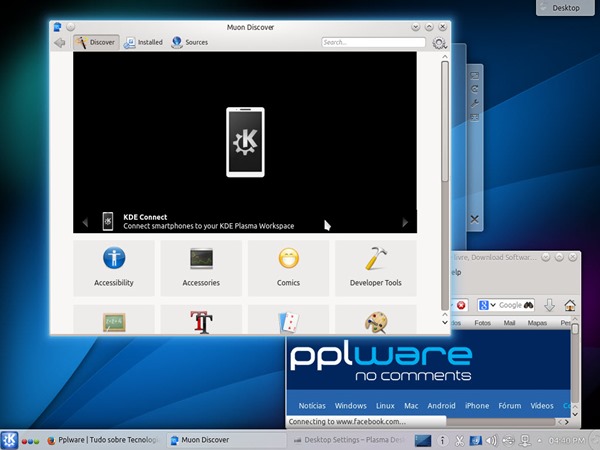600x450 pixels.
Task: Click the resize icon atop widget handle
Action: coord(474,76)
